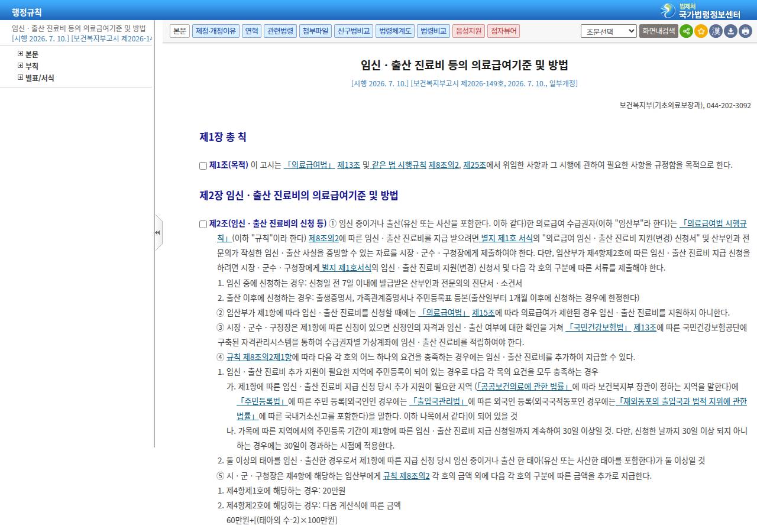
Task: Open 「공공보건의료에 관한 법률」 link
Action: coord(524,387)
